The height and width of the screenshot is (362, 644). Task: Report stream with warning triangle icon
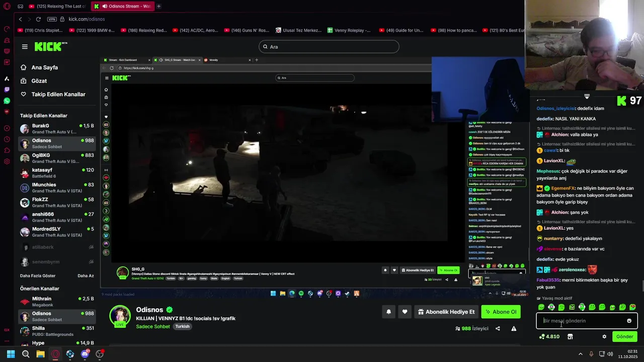[x=514, y=328]
